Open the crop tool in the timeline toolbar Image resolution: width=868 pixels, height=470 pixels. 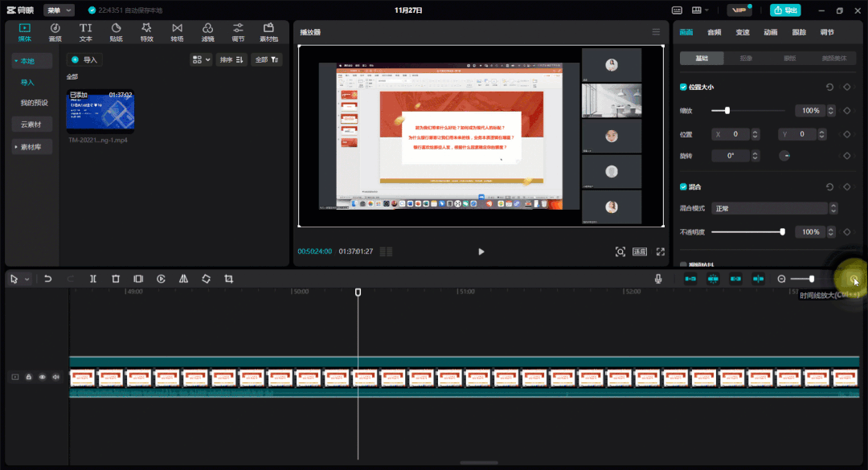click(x=228, y=279)
